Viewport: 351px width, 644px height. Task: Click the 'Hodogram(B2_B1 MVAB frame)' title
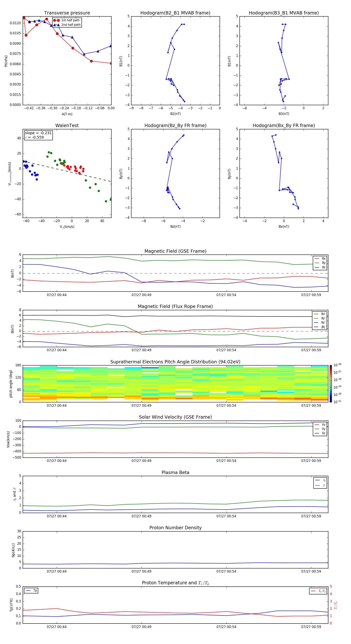click(175, 13)
